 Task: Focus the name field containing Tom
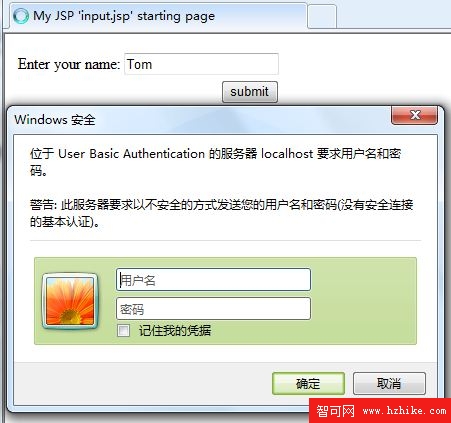click(x=201, y=64)
